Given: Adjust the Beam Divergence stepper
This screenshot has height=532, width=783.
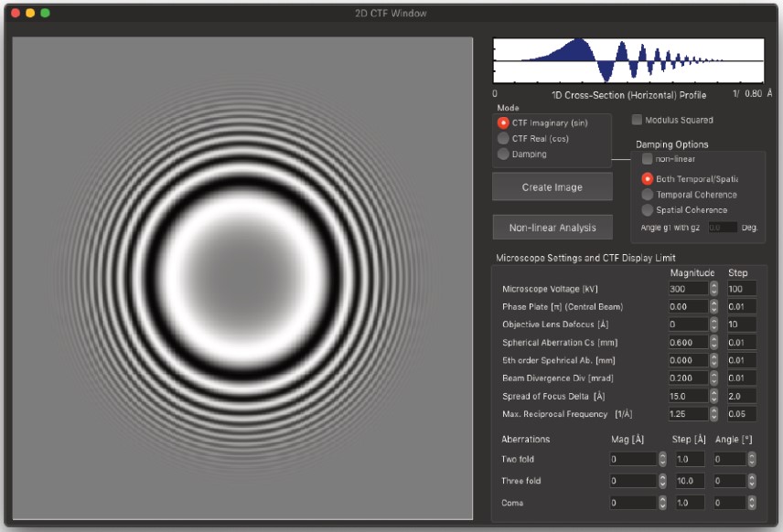Looking at the screenshot, I should point(714,378).
